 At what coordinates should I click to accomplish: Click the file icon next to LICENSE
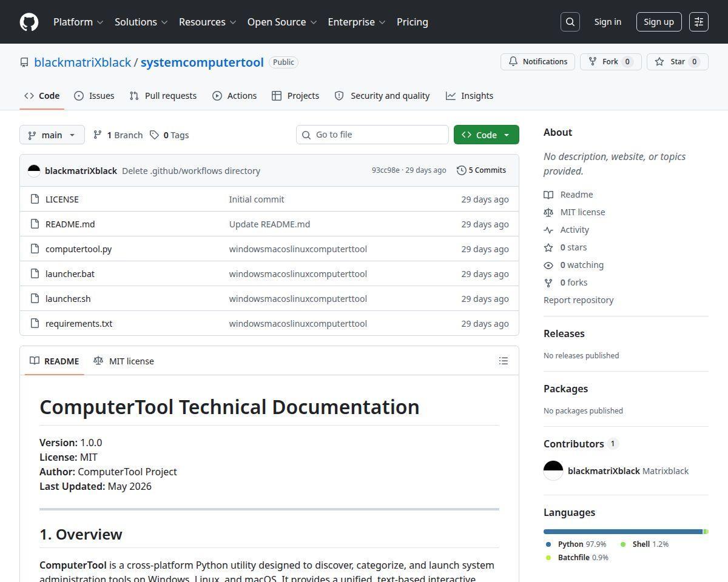(35, 199)
